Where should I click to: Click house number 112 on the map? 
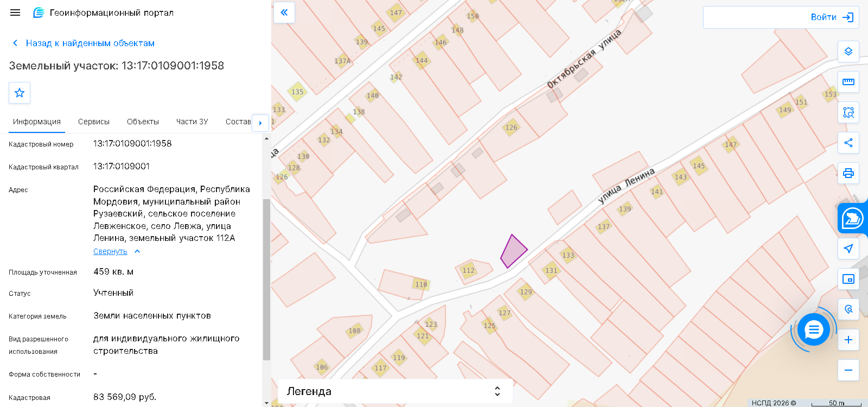pyautogui.click(x=469, y=270)
